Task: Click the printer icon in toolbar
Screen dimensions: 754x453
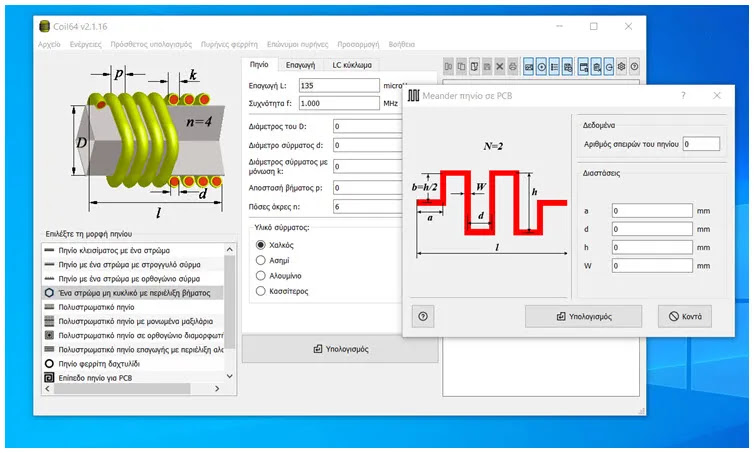Action: coord(513,67)
